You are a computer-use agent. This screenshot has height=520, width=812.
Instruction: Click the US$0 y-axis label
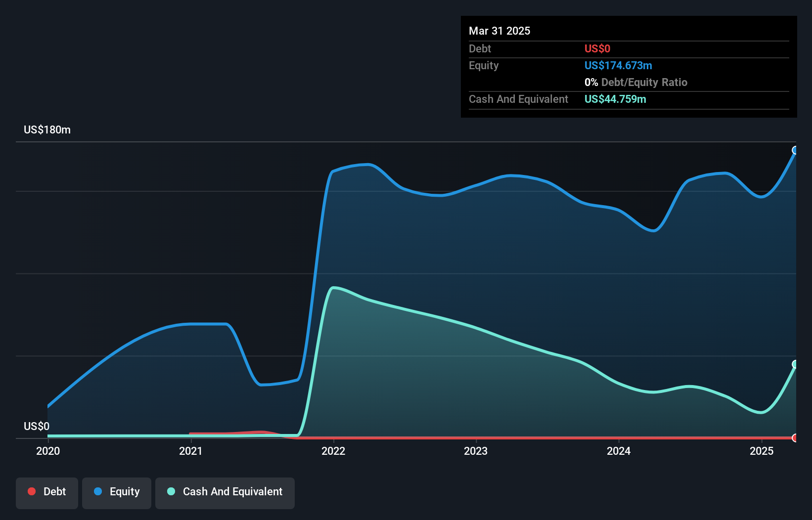[37, 426]
